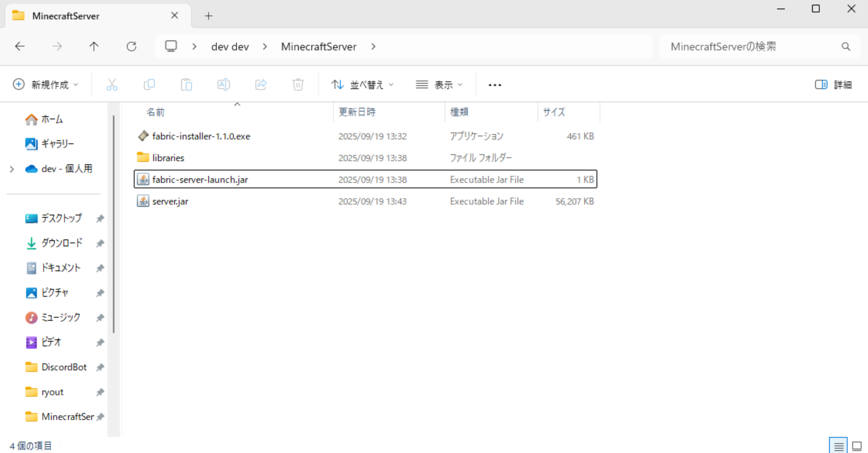Expand the dev - 個人用 OneDrive tree node
This screenshot has width=868, height=453.
click(x=12, y=169)
